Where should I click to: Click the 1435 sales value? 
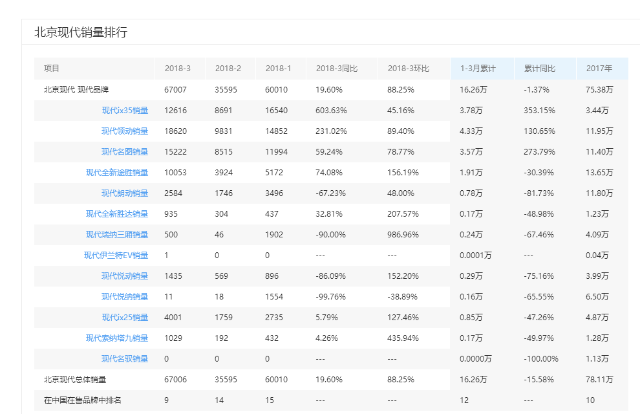173,276
